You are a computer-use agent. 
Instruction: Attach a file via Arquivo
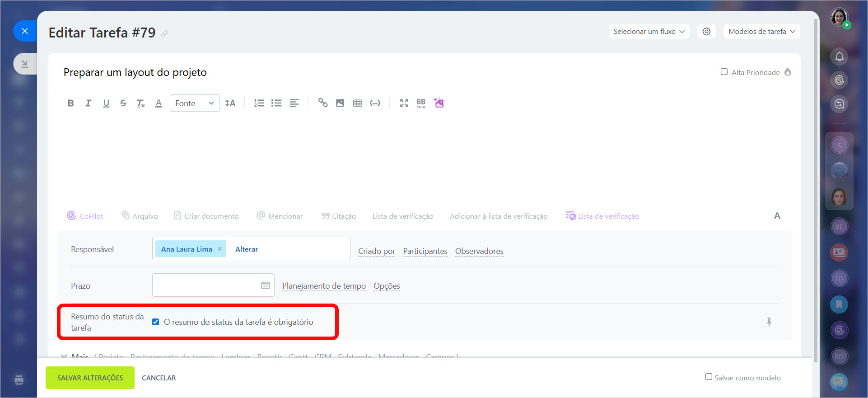140,216
